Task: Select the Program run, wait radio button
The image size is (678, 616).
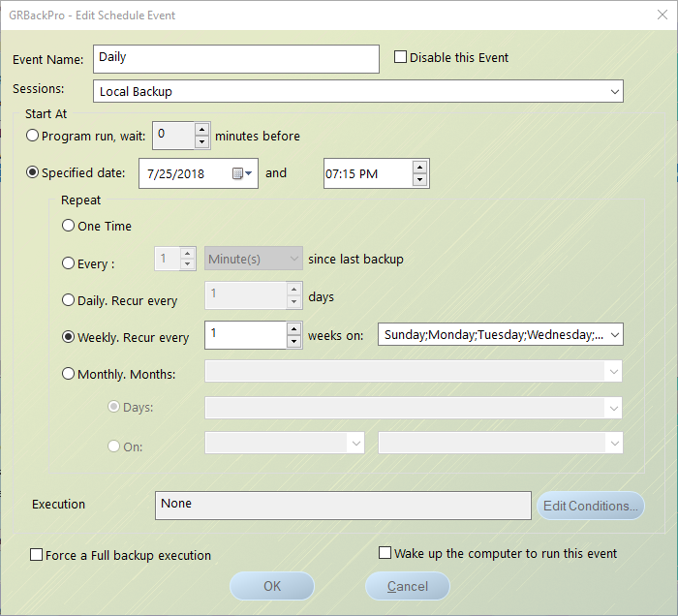Action: pyautogui.click(x=32, y=136)
